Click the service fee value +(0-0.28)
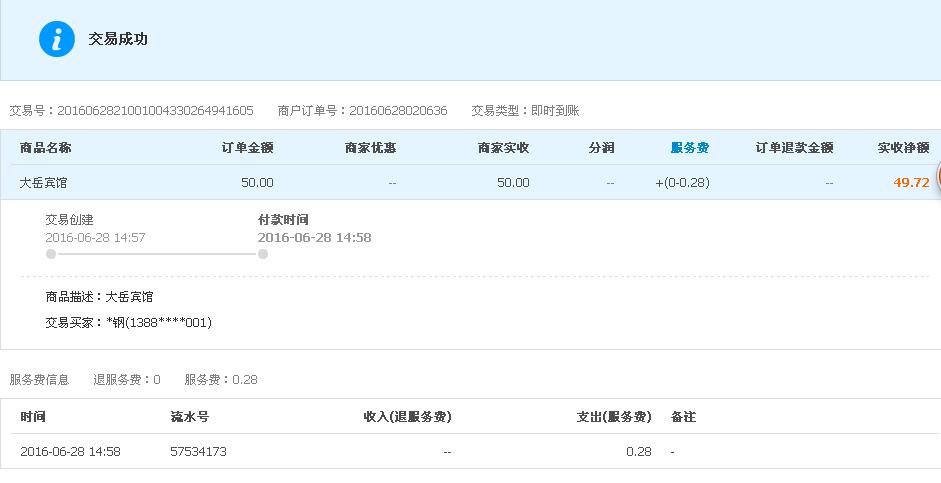This screenshot has height=483, width=941. [682, 182]
